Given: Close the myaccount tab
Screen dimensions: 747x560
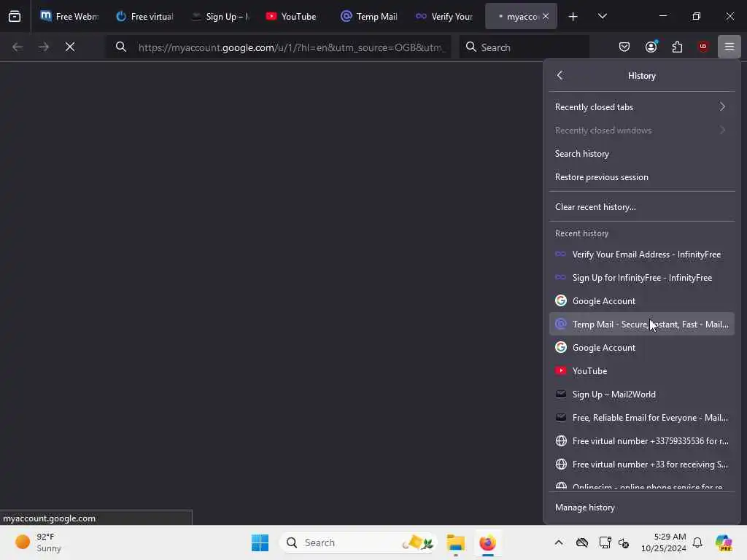Looking at the screenshot, I should tap(546, 16).
